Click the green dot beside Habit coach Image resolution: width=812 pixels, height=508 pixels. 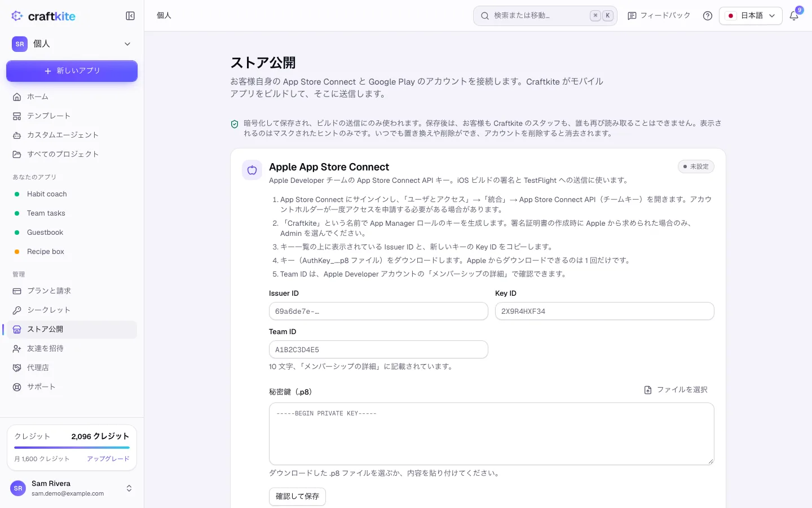coord(17,194)
